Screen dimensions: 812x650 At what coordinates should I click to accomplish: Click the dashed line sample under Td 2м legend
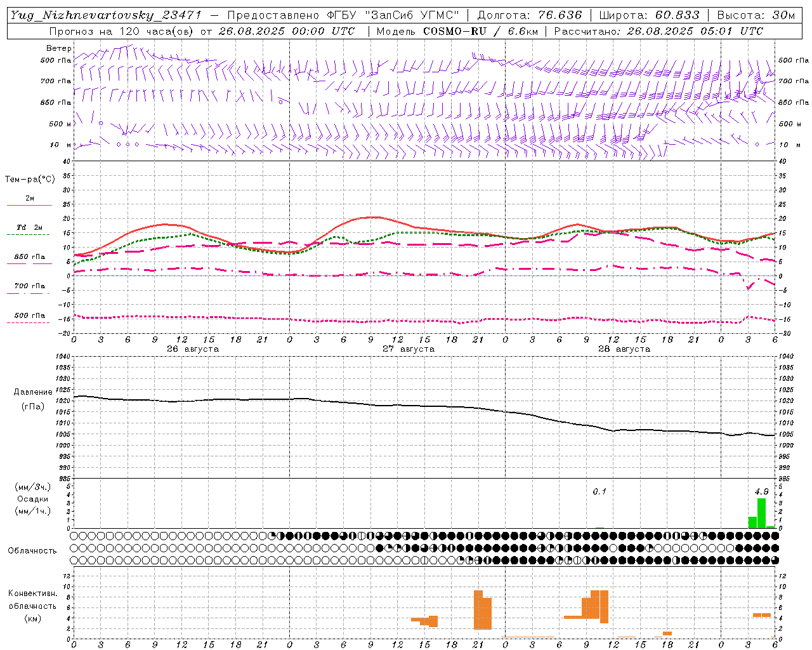click(29, 235)
